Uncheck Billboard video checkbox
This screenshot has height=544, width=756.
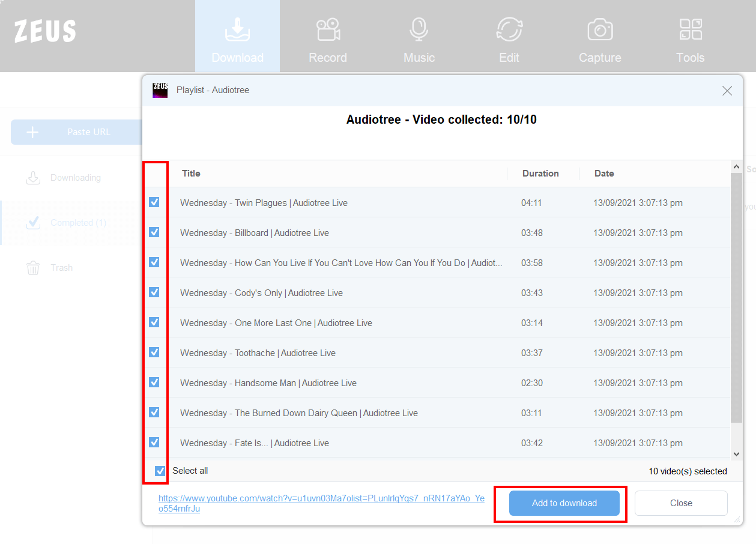(154, 232)
